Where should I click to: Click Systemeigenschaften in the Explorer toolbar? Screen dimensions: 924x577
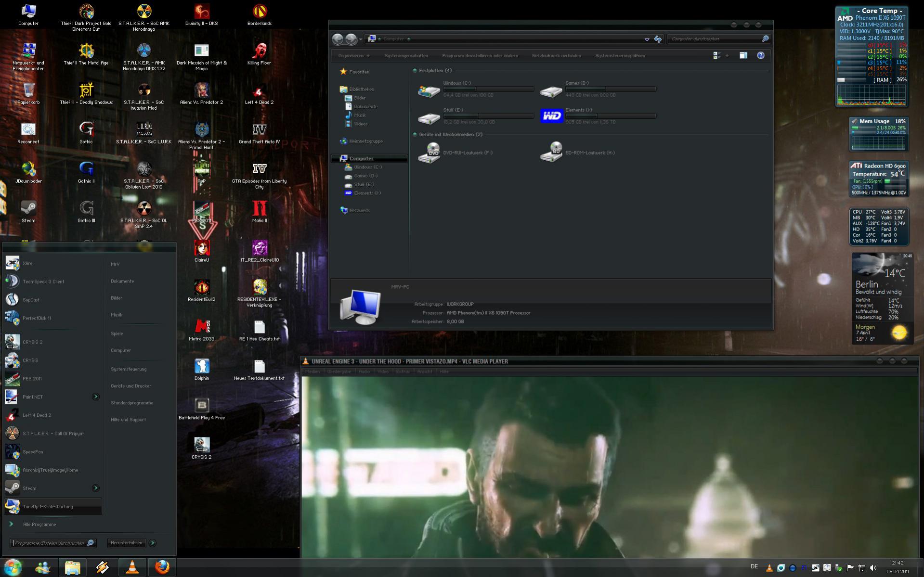tap(406, 55)
